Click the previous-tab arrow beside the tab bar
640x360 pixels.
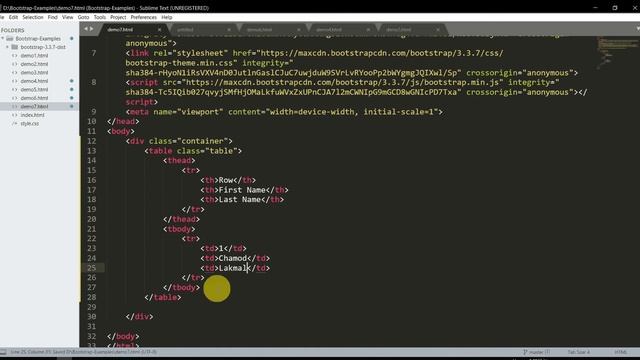click(86, 29)
